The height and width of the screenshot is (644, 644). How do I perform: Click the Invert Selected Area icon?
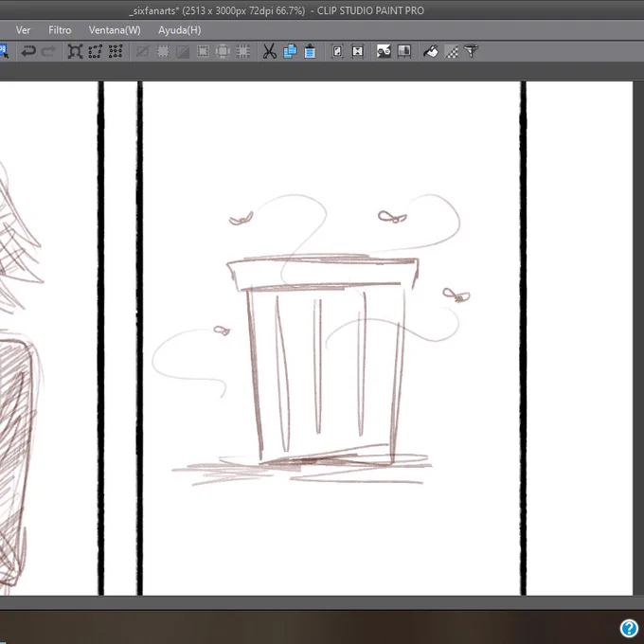click(183, 51)
